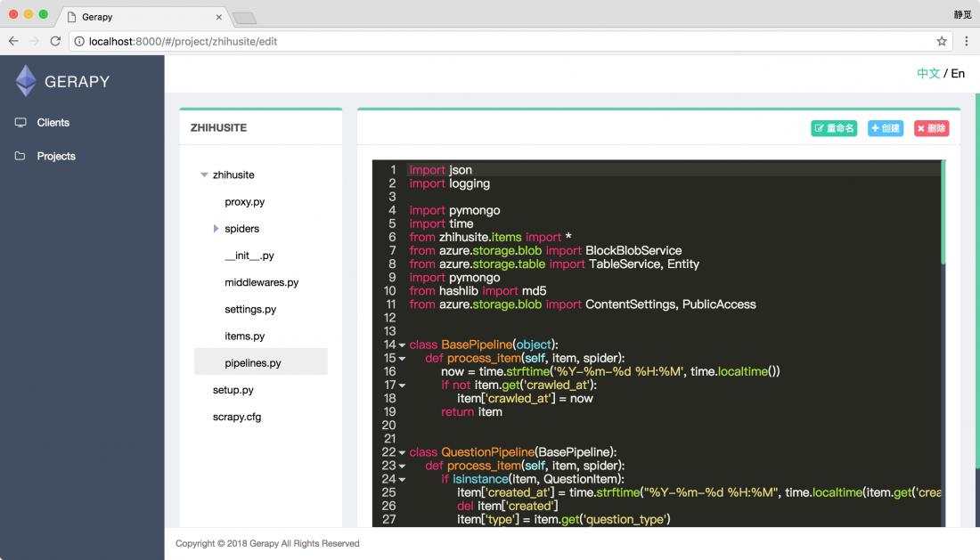Go back using browser back arrow
Viewport: 980px width, 560px height.
tap(13, 41)
